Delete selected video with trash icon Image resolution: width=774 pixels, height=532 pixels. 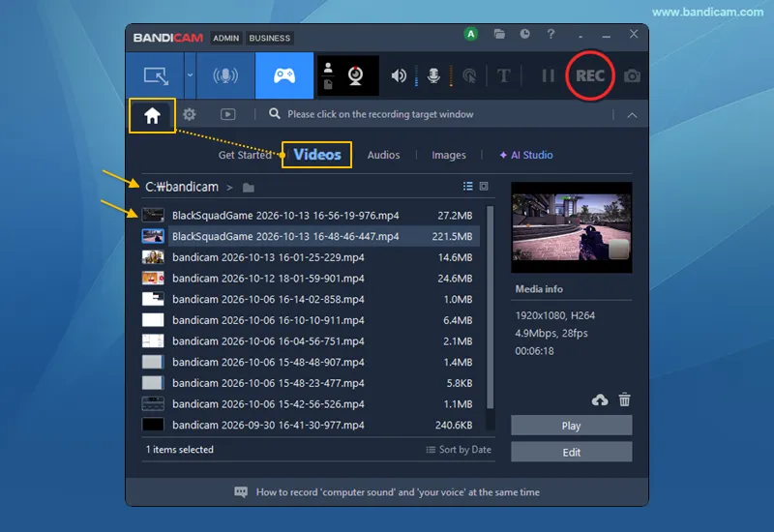click(624, 399)
